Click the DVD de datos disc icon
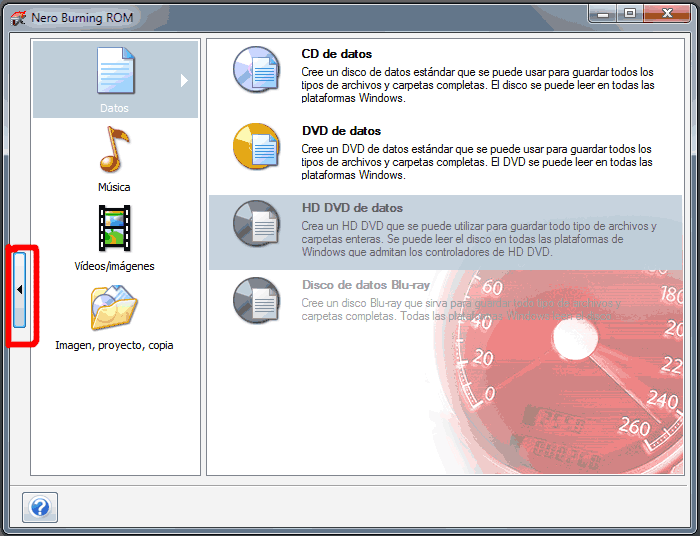Viewport: 700px width, 536px height. point(256,146)
